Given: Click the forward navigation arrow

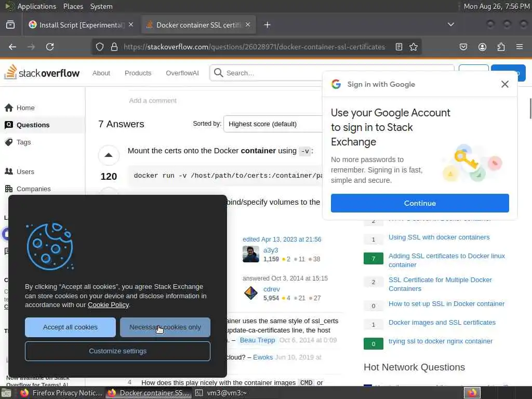Looking at the screenshot, I should click(31, 47).
